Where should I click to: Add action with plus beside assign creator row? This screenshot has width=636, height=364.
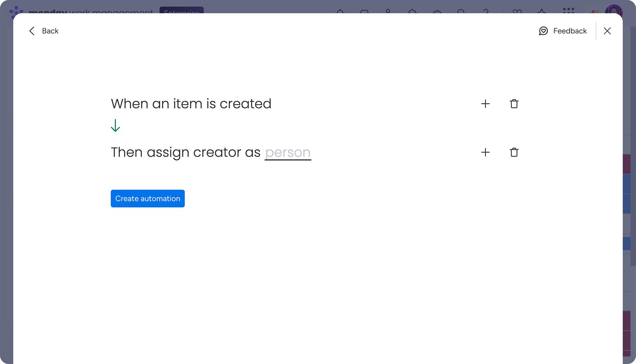pyautogui.click(x=485, y=152)
